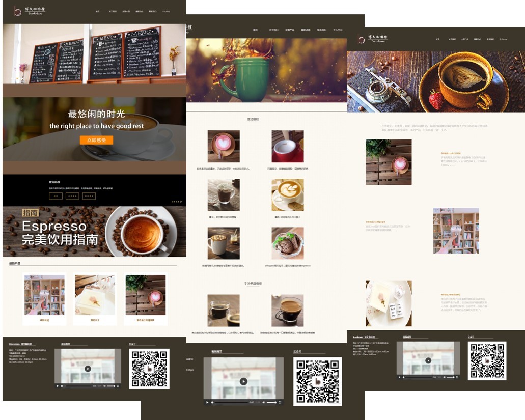Viewport: 525px width, 420px height.
Task: Click the BookMan logo on the right page
Action: click(373, 38)
